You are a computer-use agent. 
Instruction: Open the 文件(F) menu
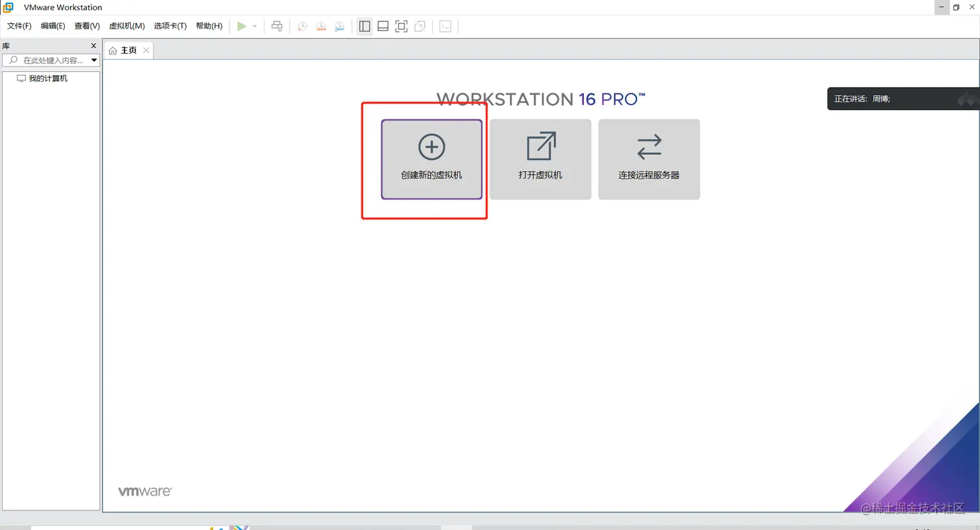pyautogui.click(x=19, y=26)
